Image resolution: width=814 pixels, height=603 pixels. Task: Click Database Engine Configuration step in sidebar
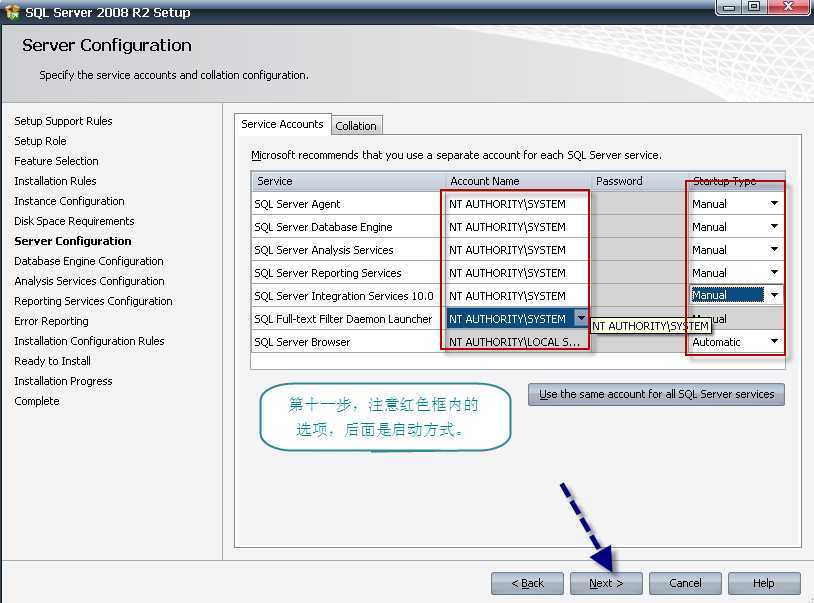89,261
